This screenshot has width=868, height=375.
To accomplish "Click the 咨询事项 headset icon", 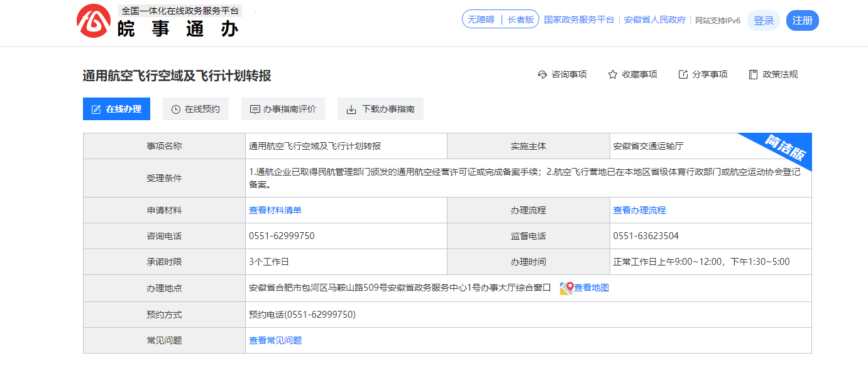I will coord(542,75).
